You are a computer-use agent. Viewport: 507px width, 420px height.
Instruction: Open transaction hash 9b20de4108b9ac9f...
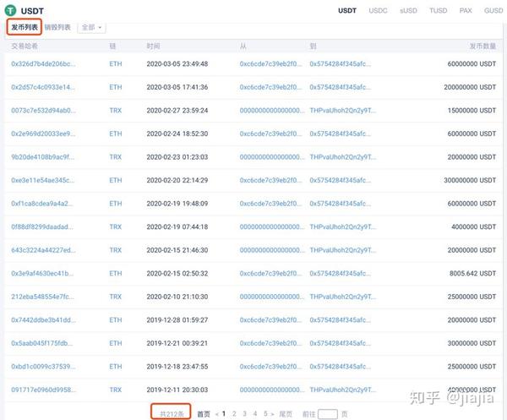point(43,157)
